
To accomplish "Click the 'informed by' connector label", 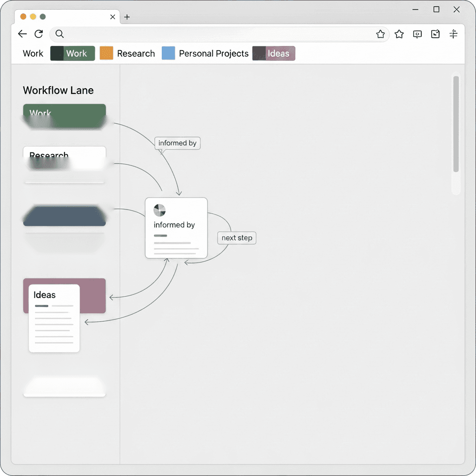I will 177,143.
